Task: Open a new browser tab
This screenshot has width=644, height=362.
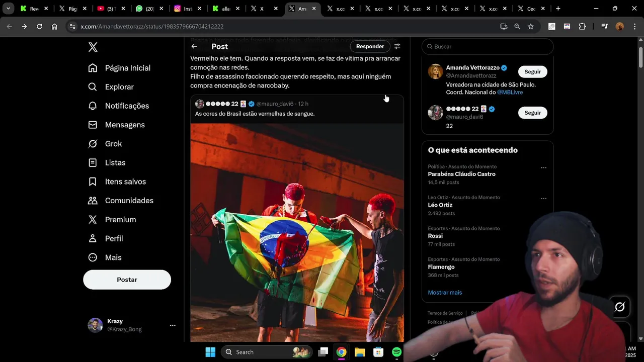Action: click(x=558, y=9)
